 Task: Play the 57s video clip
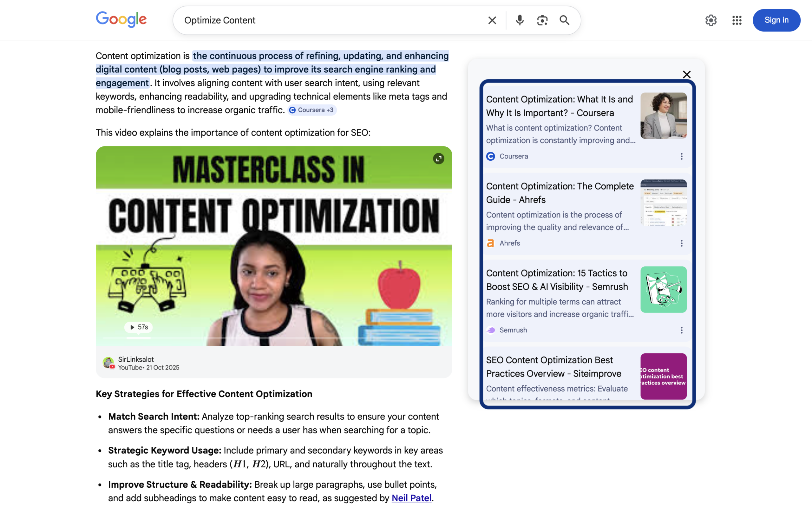(x=139, y=327)
